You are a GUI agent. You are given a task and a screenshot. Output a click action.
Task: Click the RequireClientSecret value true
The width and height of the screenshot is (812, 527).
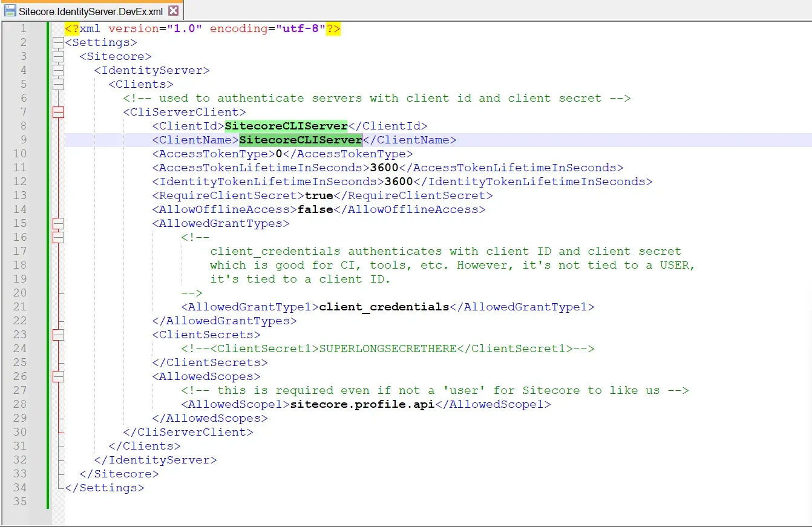pyautogui.click(x=319, y=195)
